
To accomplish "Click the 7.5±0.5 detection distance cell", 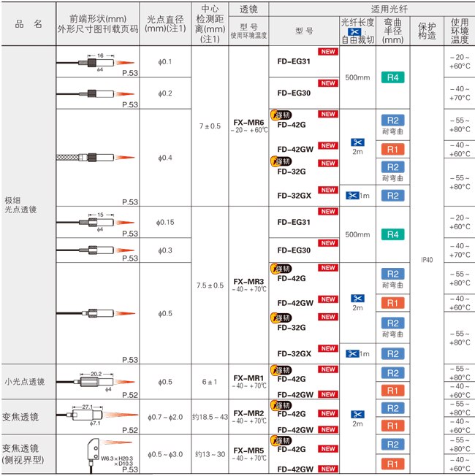I will 210,285.
